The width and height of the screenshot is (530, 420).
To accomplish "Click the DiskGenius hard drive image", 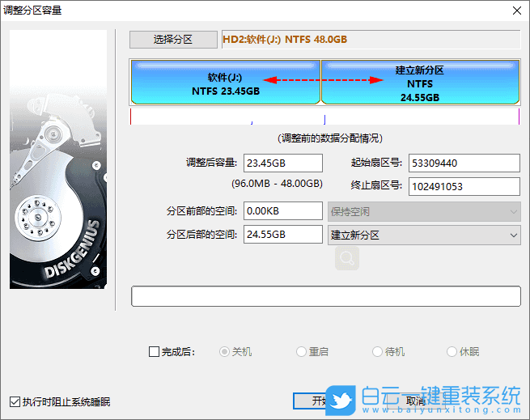I will [x=58, y=159].
